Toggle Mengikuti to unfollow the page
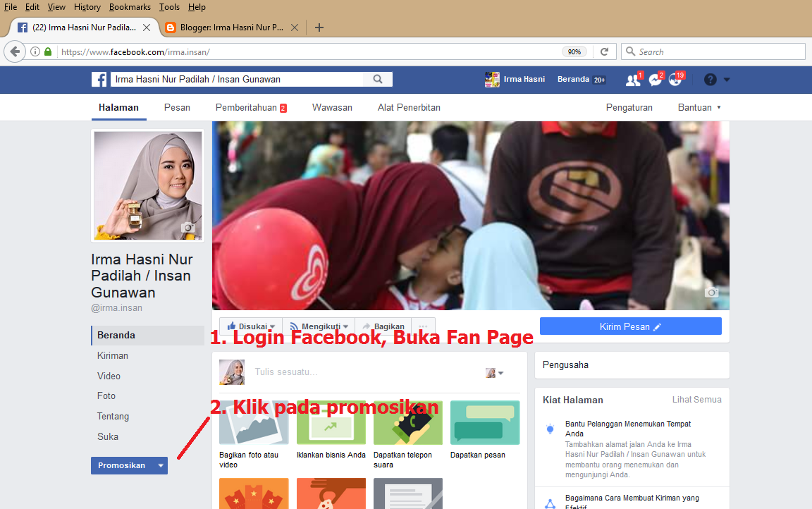Viewport: 812px width, 509px height. point(319,326)
